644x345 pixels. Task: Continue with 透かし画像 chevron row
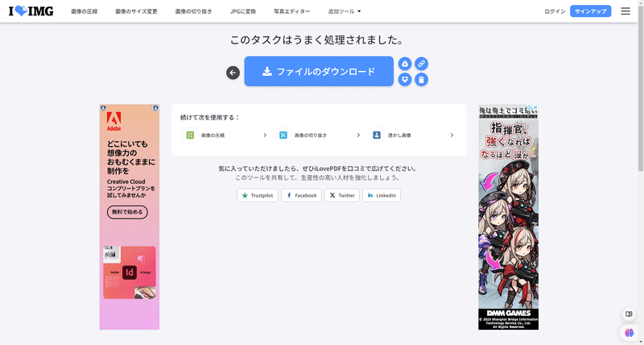412,135
